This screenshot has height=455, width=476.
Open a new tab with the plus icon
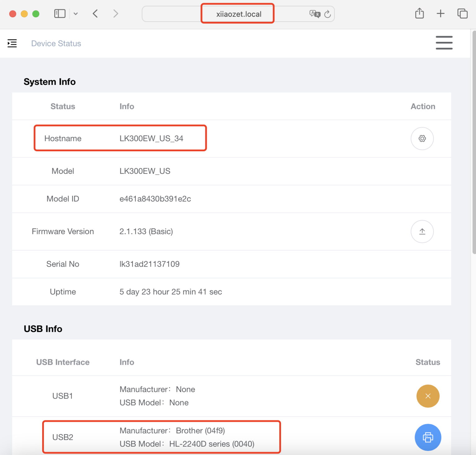pos(440,13)
